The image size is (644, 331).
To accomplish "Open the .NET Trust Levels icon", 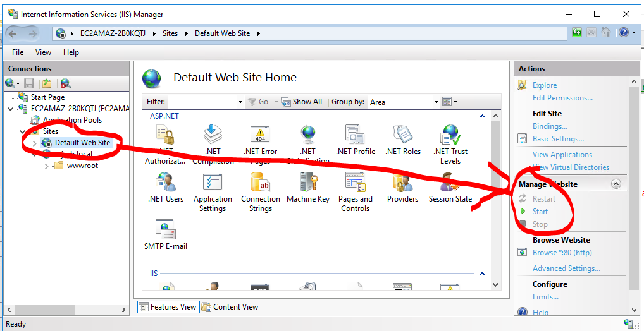I will coord(450,135).
